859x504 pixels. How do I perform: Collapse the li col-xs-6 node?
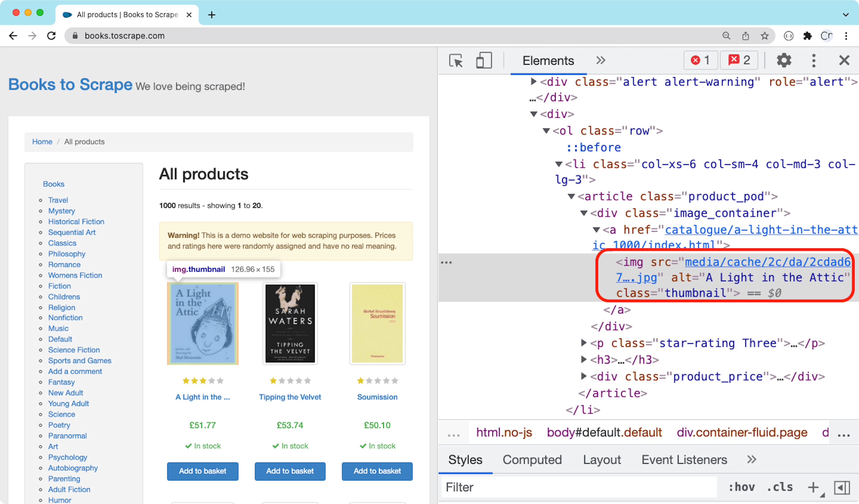[x=559, y=164]
